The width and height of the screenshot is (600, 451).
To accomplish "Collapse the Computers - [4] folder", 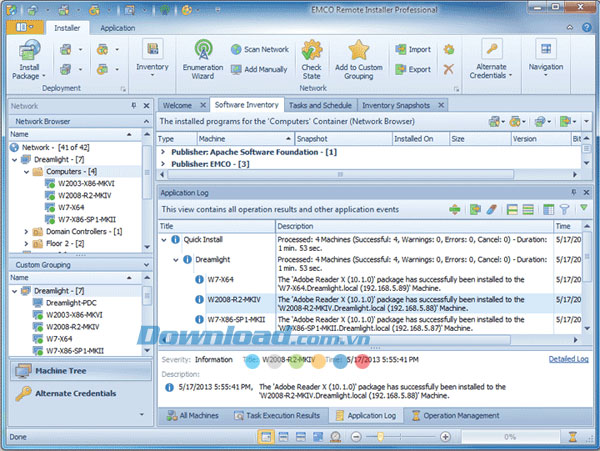I will tap(26, 172).
